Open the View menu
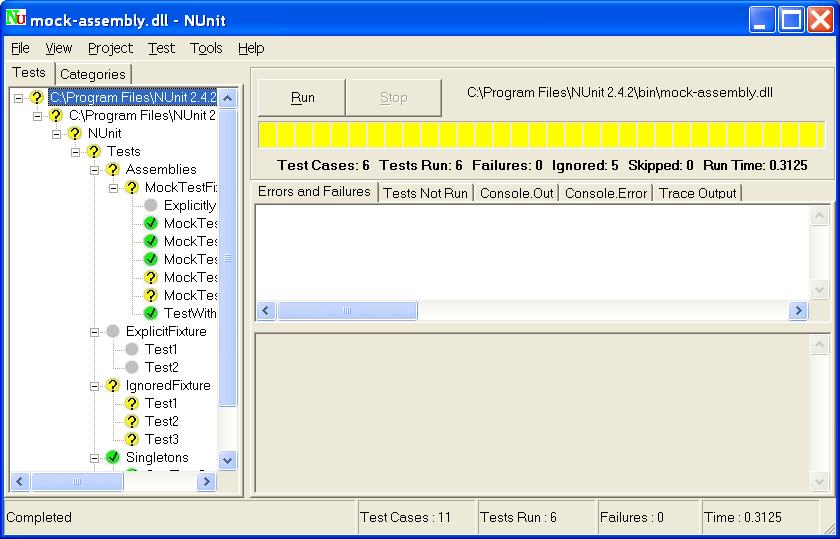Viewport: 840px width, 539px height. tap(58, 48)
